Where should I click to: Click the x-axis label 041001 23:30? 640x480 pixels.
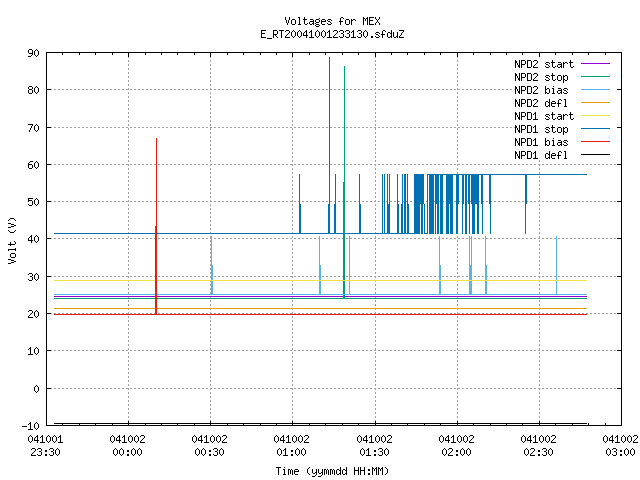45,446
